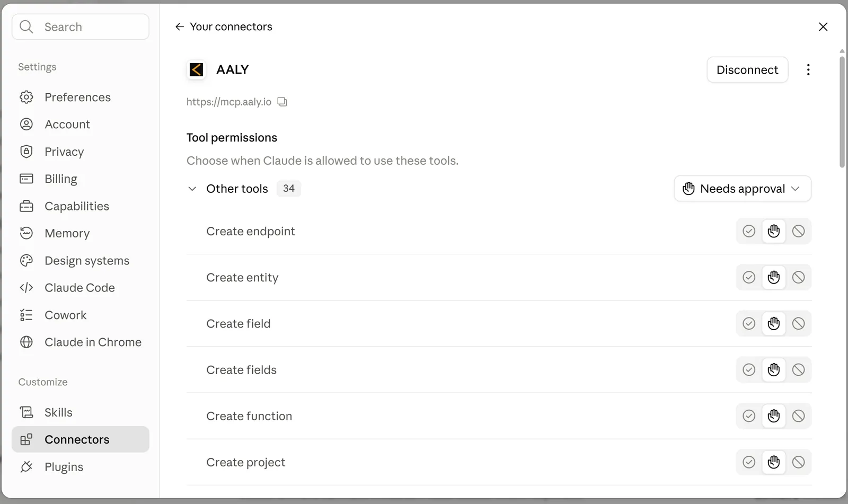Go to Privacy settings
Screen dimensions: 848x504
coord(81,152)
